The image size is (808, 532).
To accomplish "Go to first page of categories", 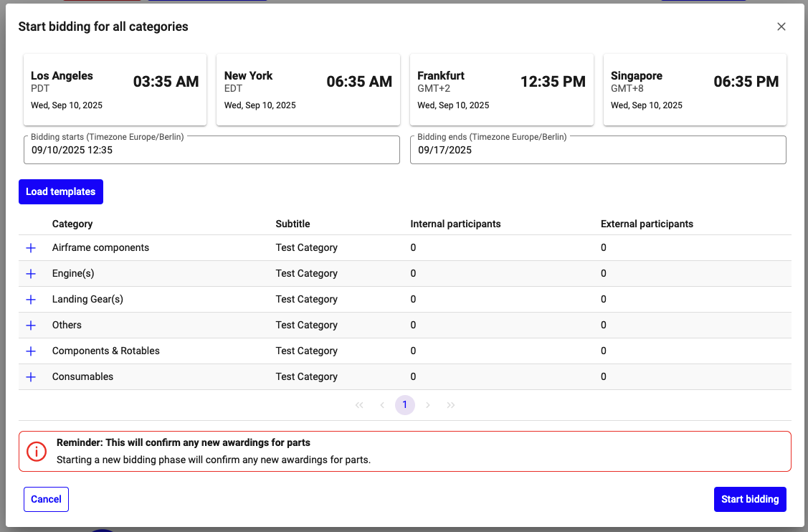I will (x=359, y=405).
